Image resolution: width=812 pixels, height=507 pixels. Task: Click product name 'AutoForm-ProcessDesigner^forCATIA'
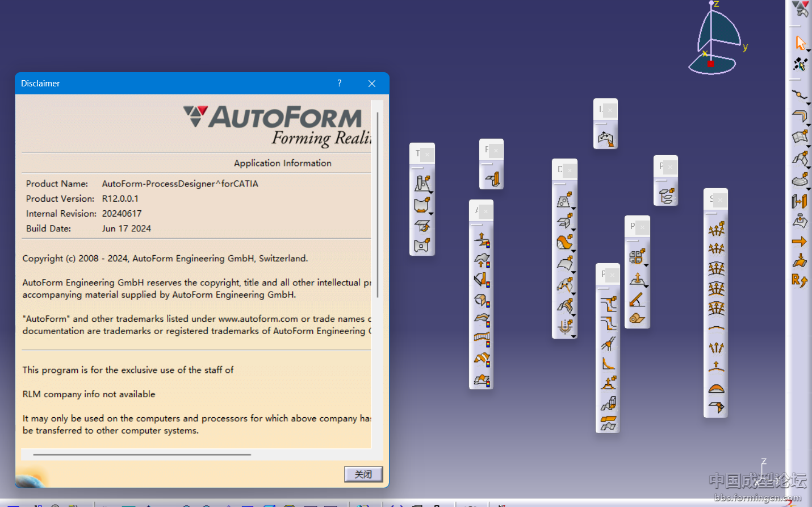180,184
